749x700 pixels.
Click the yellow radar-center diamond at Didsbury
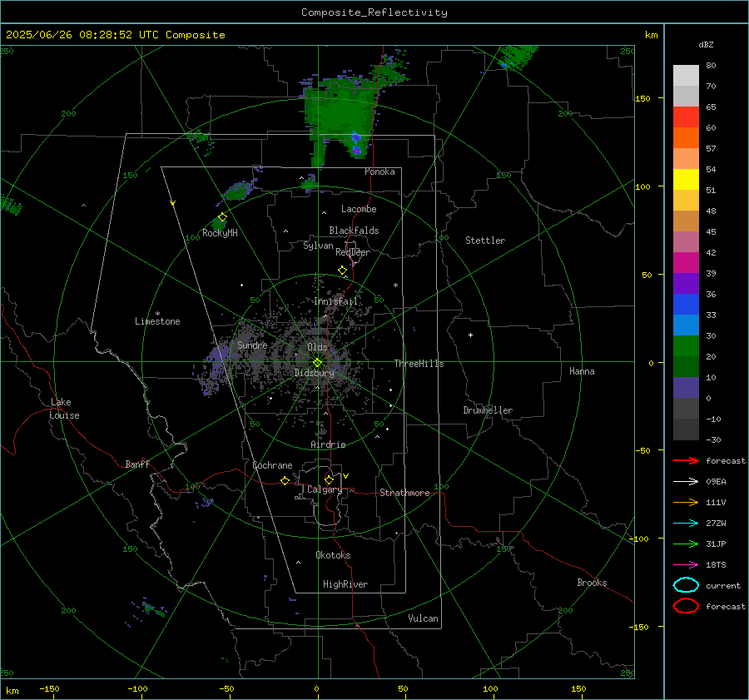(317, 363)
